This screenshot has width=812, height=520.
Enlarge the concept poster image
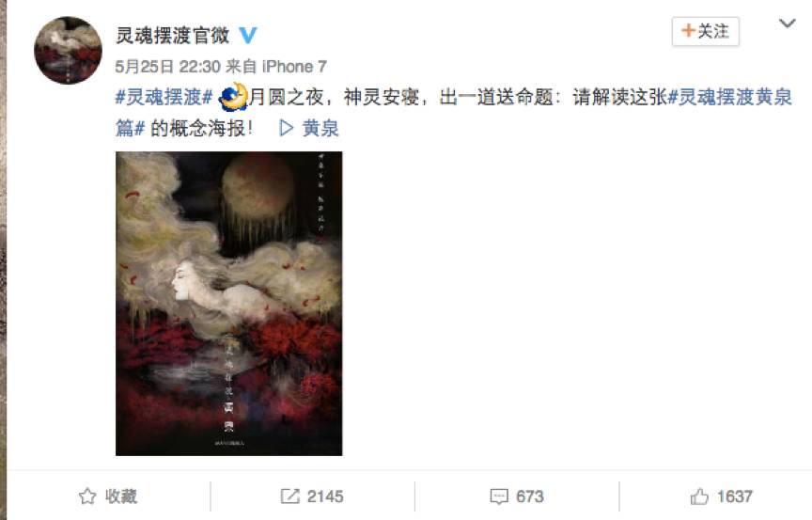pyautogui.click(x=229, y=304)
